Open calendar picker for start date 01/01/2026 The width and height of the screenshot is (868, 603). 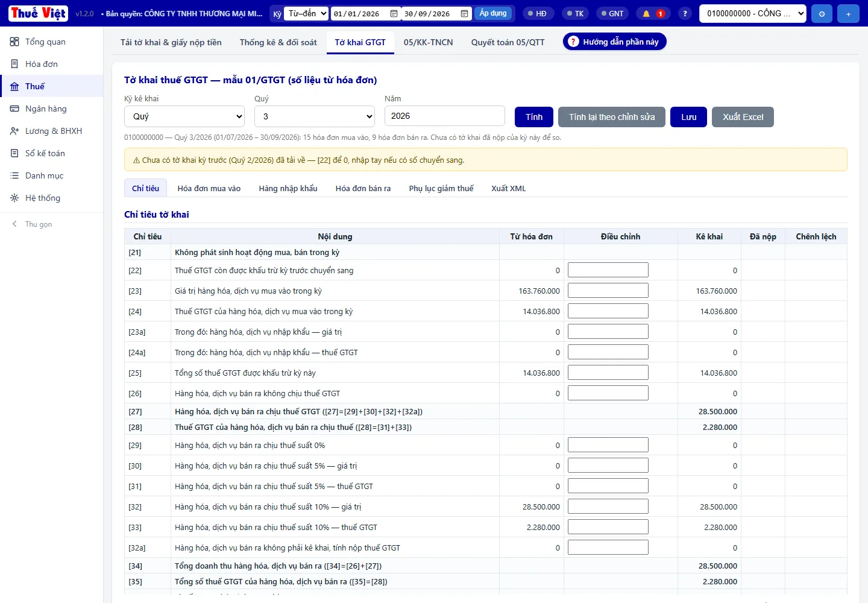pos(394,13)
